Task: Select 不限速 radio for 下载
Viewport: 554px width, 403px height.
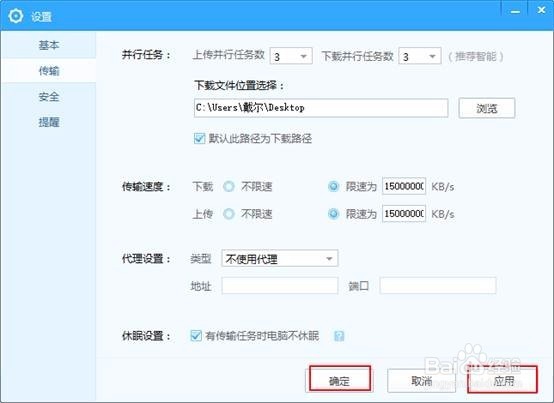Action: point(229,186)
